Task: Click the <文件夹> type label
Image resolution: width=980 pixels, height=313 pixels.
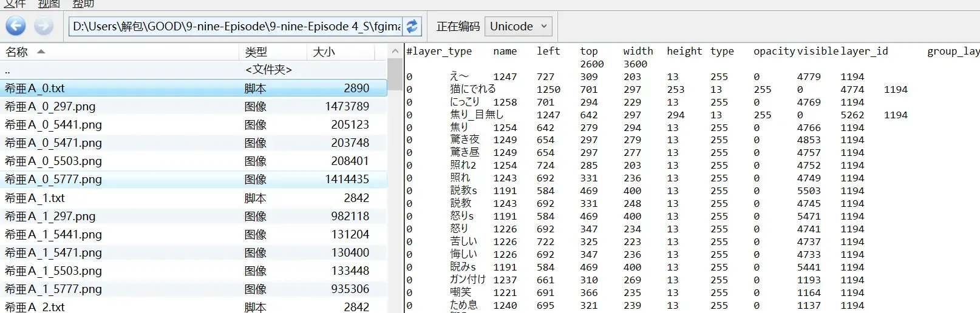Action: [268, 70]
